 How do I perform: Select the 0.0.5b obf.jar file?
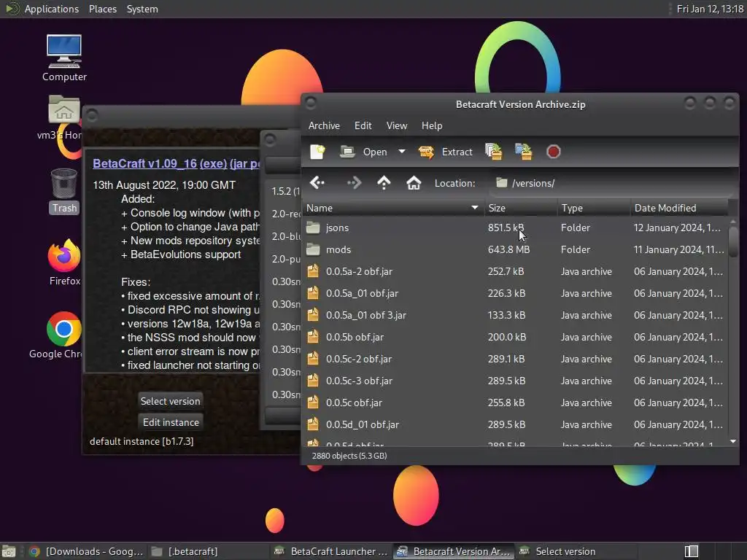pyautogui.click(x=516, y=337)
